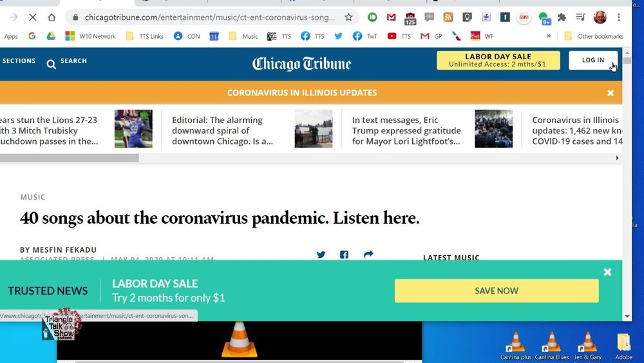Open the YouTube TTS bookmark

click(x=399, y=36)
